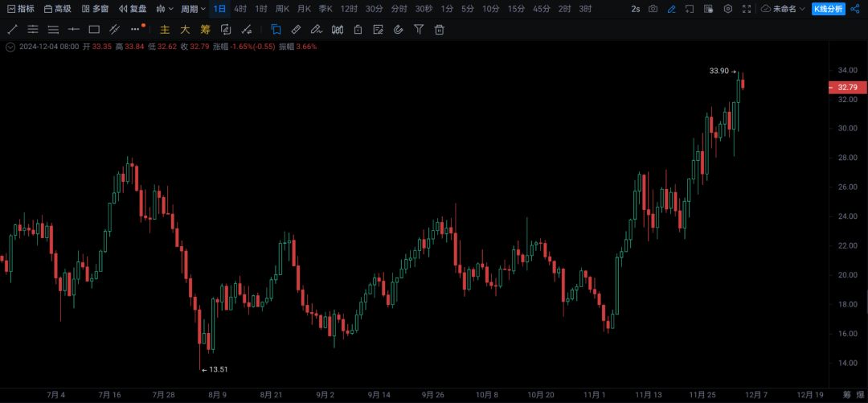Click the K线分析 button

tap(828, 9)
